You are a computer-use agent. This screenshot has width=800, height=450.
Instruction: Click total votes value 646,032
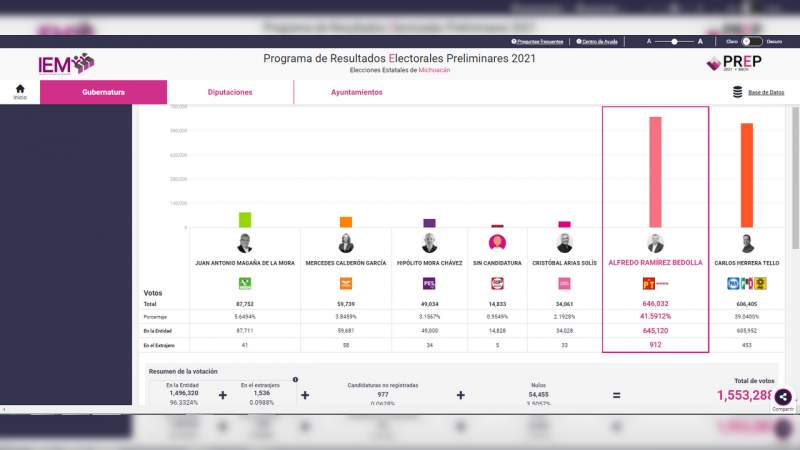655,304
